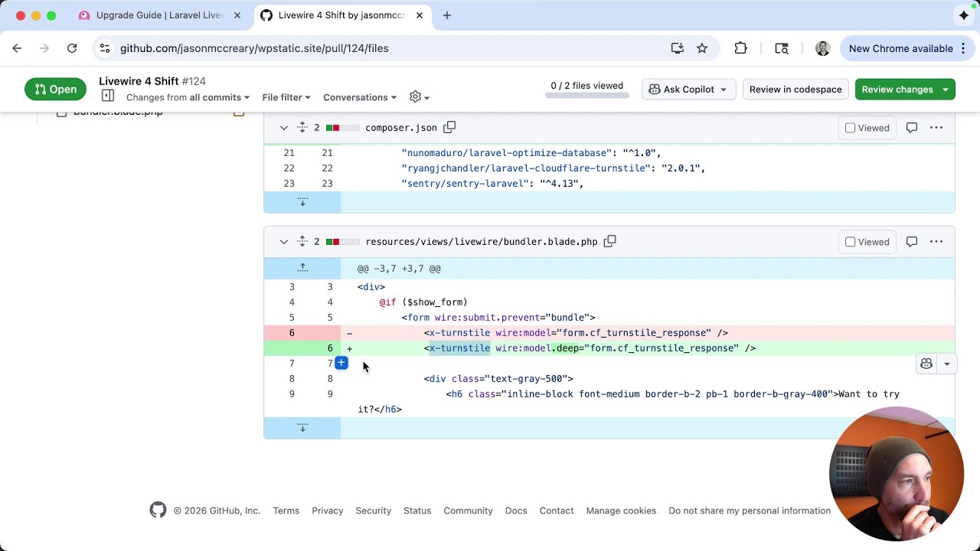Reload the page
Viewport: 980px width, 551px height.
tap(72, 48)
